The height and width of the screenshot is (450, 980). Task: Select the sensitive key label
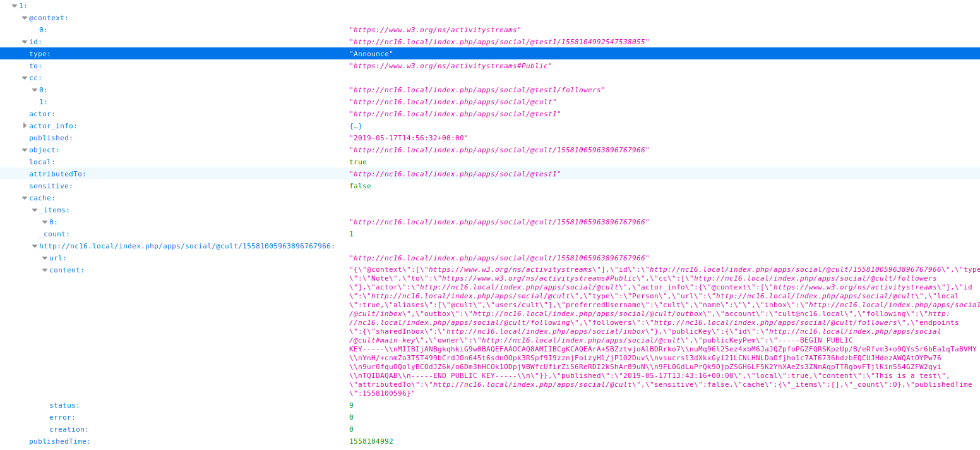pos(51,186)
